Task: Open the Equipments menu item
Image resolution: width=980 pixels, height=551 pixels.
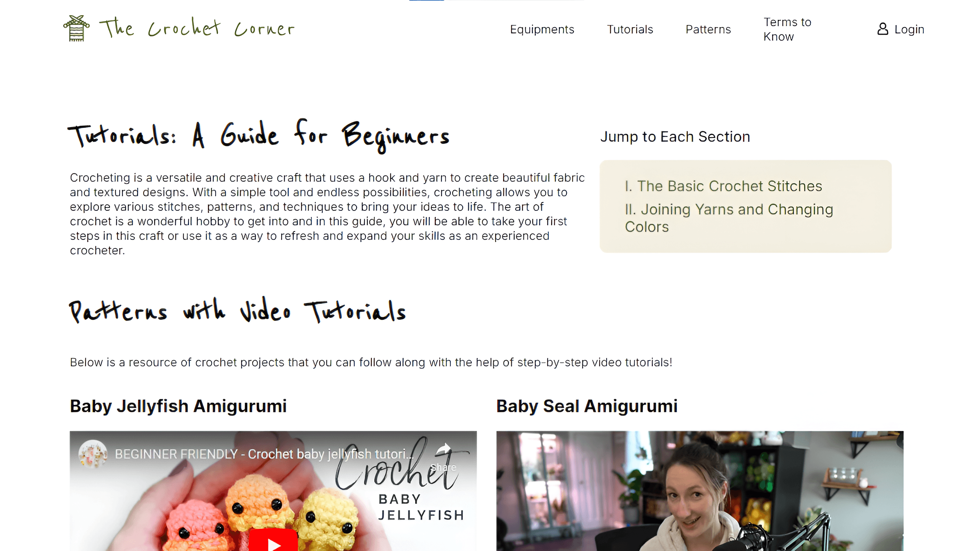Action: (x=542, y=29)
